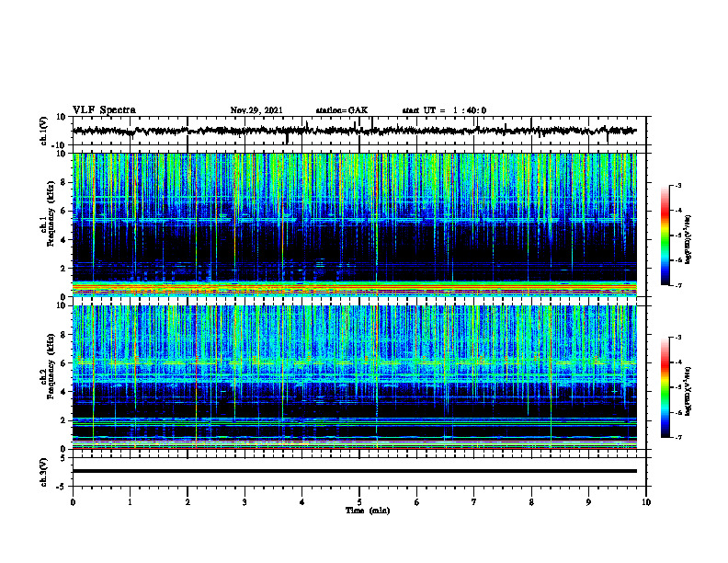This screenshot has height=563, width=728.
Task: Click time axis tick label "2"
Action: tap(188, 502)
